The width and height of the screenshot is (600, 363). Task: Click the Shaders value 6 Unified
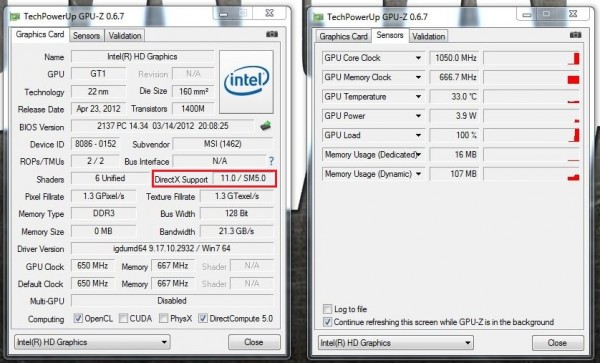coord(110,178)
